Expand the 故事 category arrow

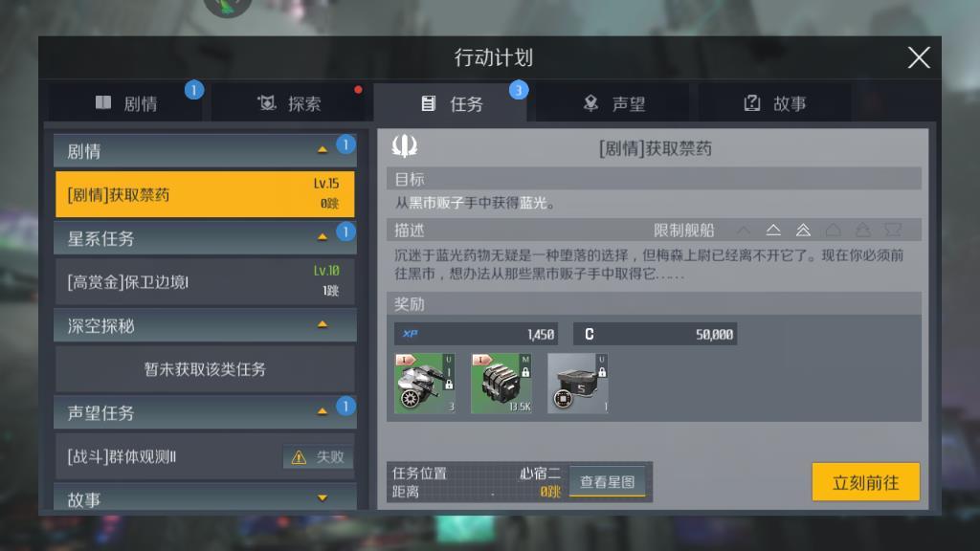tap(323, 497)
